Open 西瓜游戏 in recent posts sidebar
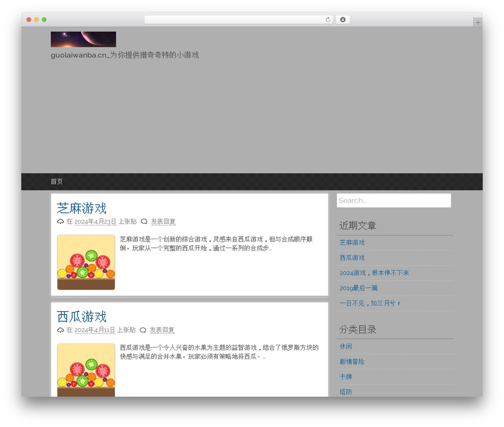This screenshot has width=504, height=427. [352, 258]
